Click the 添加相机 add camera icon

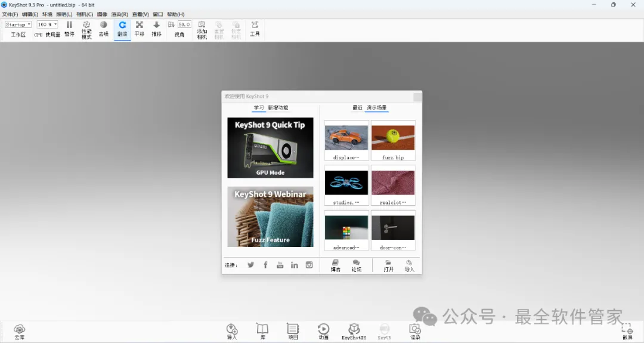pos(202,30)
